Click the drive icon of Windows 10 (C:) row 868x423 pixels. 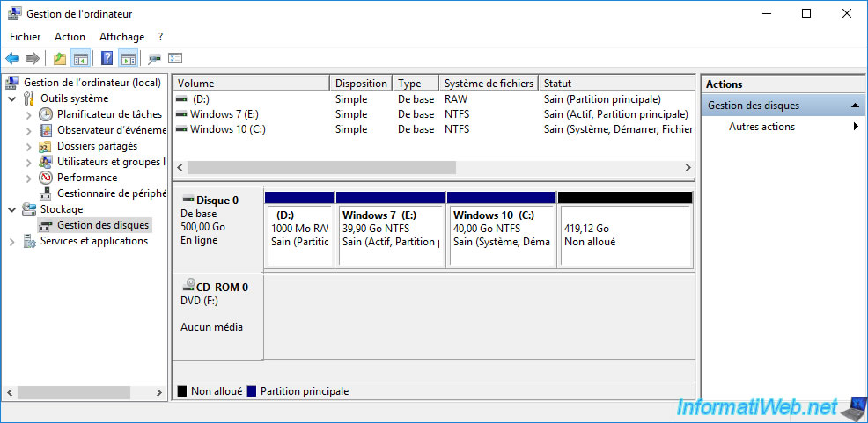pos(181,129)
